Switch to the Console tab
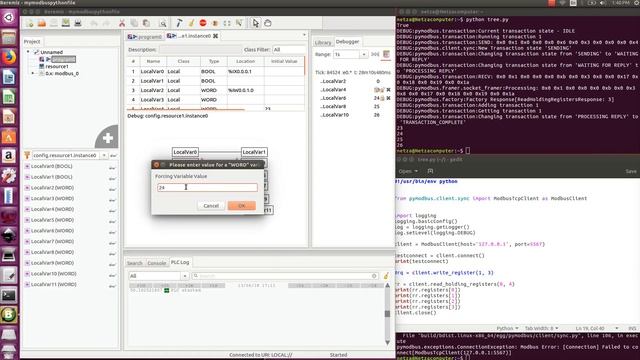 [157, 263]
